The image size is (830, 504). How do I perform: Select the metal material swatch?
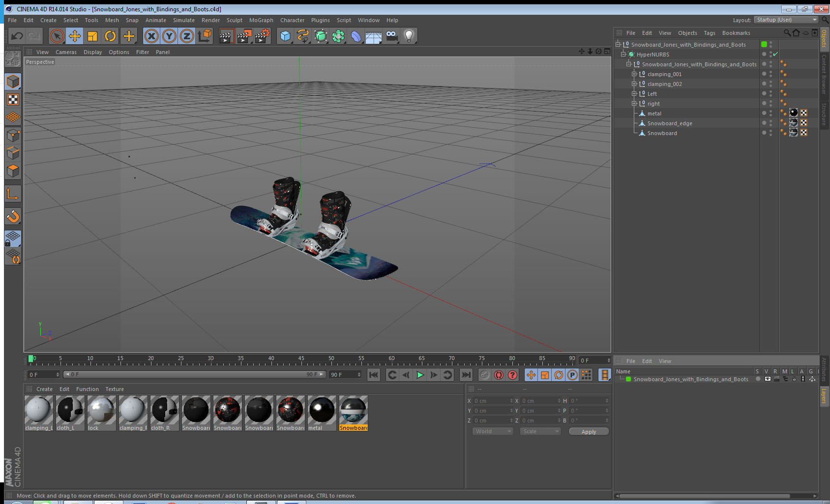322,413
